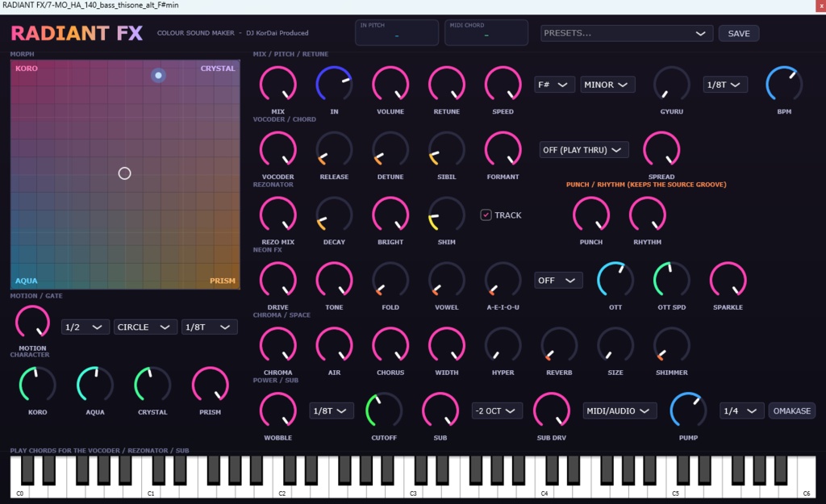Open the OFF dropdown beside A-E-I-O-U
The image size is (826, 504).
[x=558, y=281]
